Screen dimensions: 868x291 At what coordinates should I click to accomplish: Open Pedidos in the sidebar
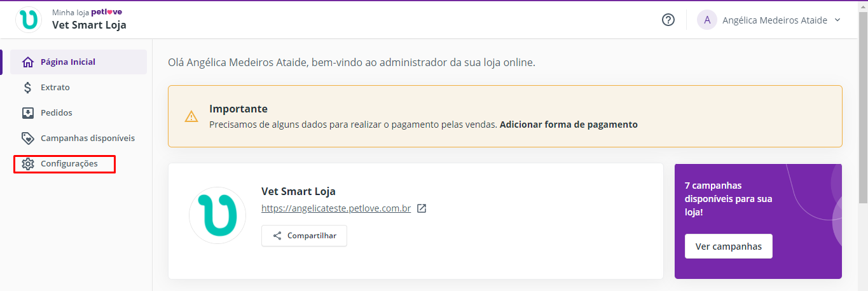pos(57,113)
